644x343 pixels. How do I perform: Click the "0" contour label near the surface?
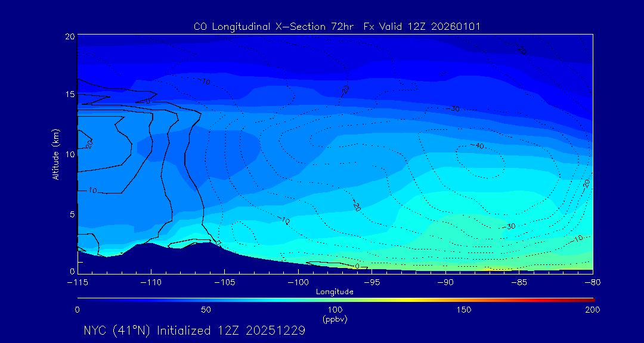tap(357, 266)
